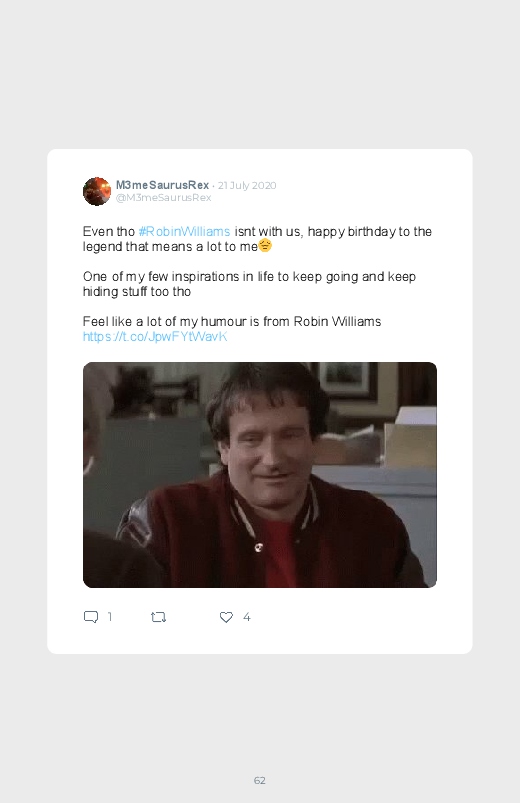The height and width of the screenshot is (803, 520).
Task: Open the M3meSaurusRex profile avatar
Action: [x=97, y=191]
